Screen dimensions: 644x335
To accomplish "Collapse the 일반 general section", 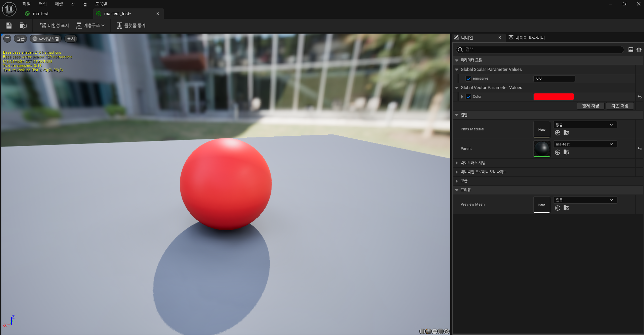I will [457, 115].
